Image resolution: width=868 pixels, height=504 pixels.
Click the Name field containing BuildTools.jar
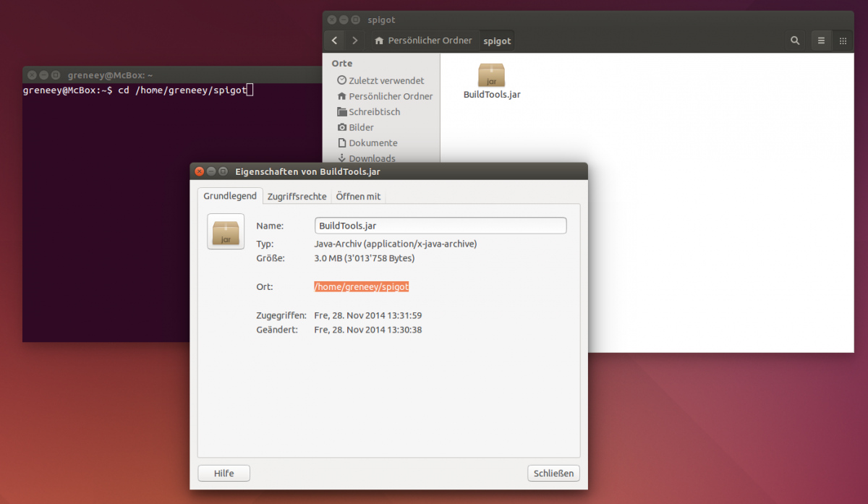(x=441, y=226)
